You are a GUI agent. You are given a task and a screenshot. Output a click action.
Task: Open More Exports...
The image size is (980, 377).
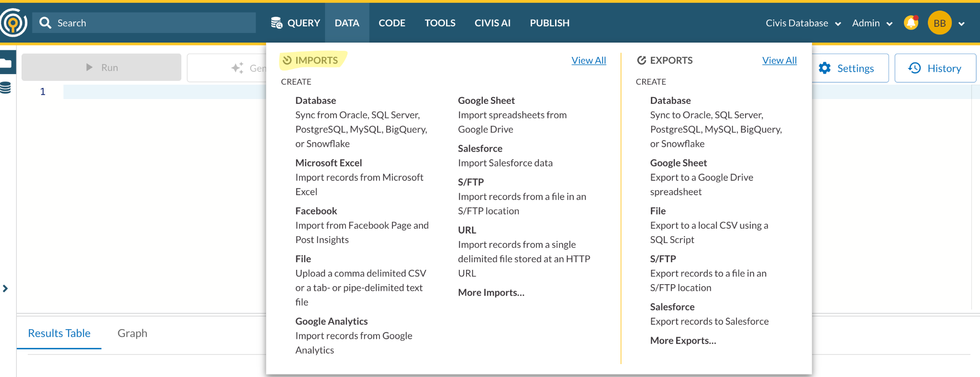pyautogui.click(x=683, y=340)
